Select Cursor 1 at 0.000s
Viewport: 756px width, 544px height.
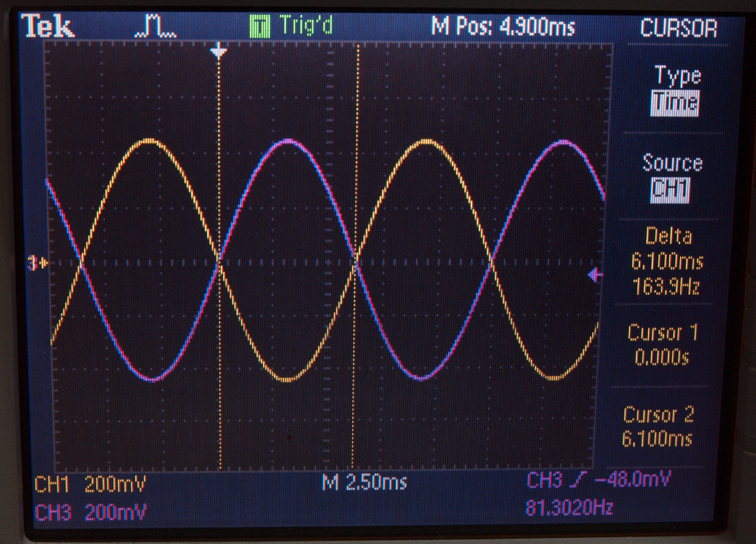point(662,345)
